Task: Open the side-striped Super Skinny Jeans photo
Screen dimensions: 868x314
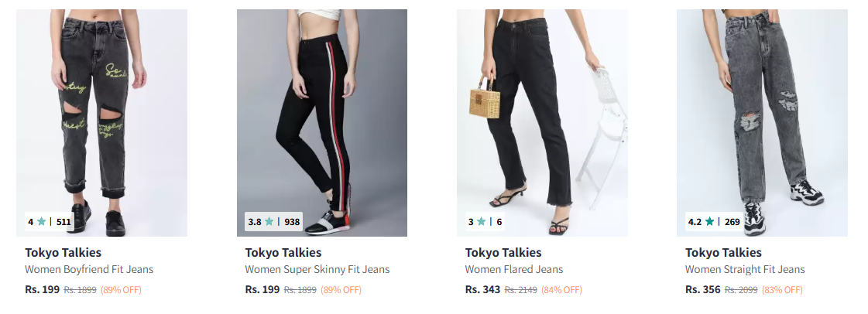Action: [321, 116]
